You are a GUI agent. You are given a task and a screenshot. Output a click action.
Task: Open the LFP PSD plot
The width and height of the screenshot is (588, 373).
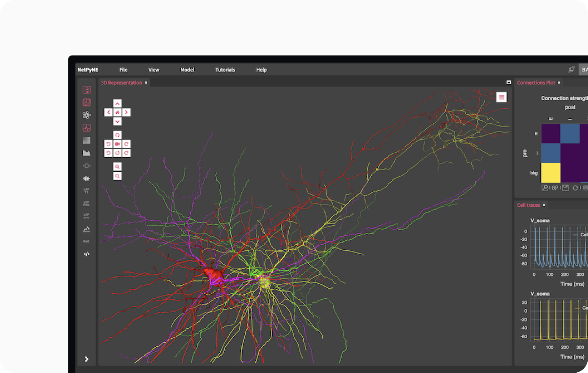point(87,204)
